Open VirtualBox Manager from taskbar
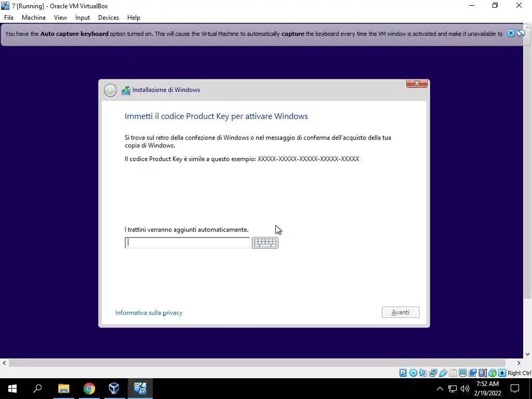Viewport: 532px width, 399px height. (x=114, y=389)
